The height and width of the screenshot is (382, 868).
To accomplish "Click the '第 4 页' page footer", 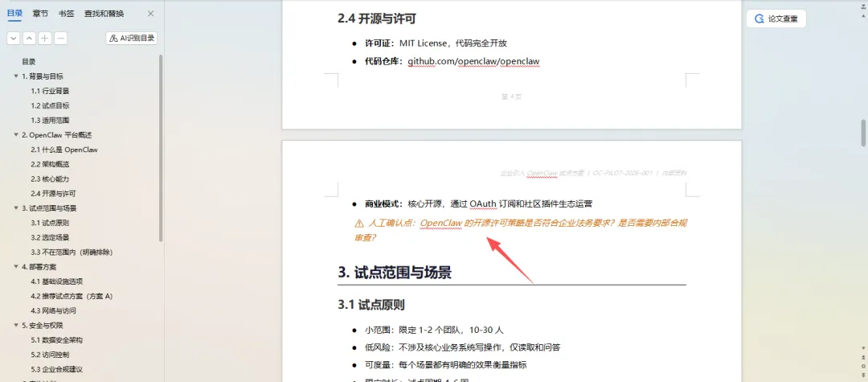I will coord(511,97).
